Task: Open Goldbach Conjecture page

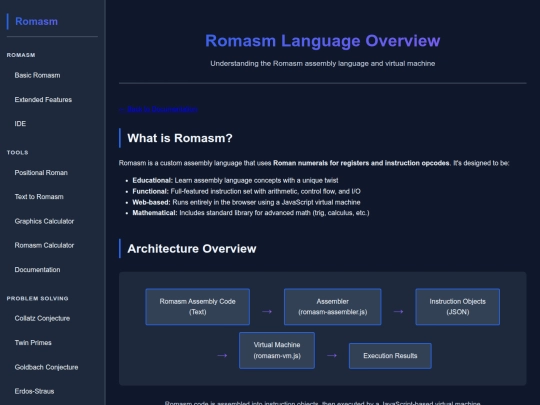Action: pos(46,367)
